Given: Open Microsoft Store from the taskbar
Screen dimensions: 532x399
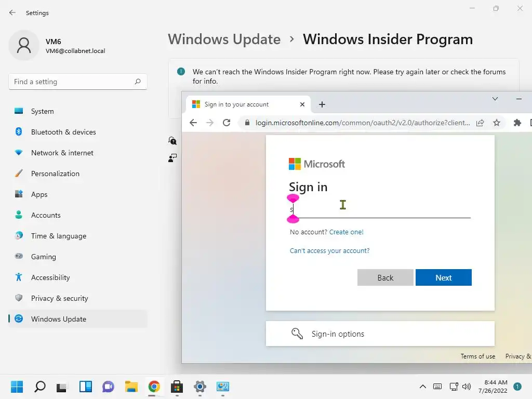Looking at the screenshot, I should pyautogui.click(x=177, y=387).
